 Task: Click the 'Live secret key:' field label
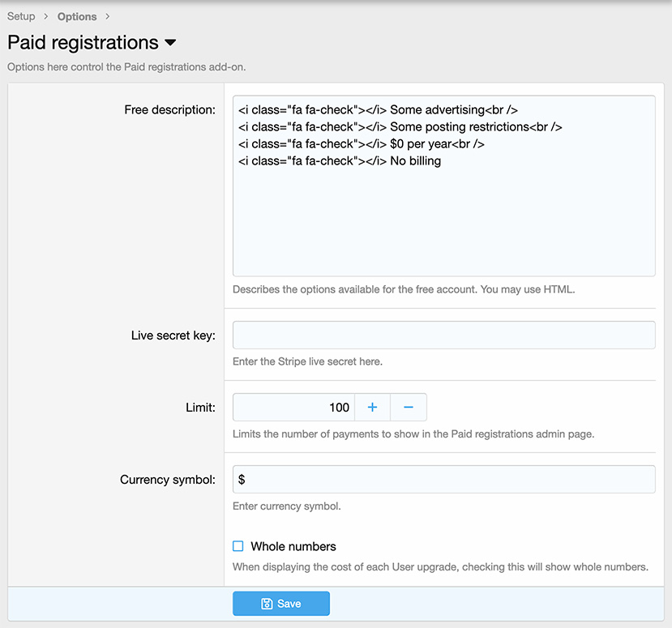point(173,335)
